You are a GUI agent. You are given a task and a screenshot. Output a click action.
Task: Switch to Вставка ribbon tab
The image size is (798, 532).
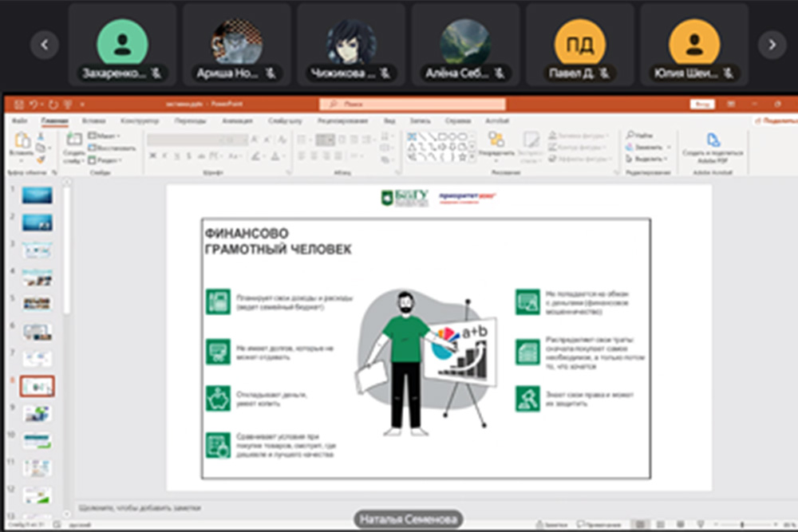[93, 120]
